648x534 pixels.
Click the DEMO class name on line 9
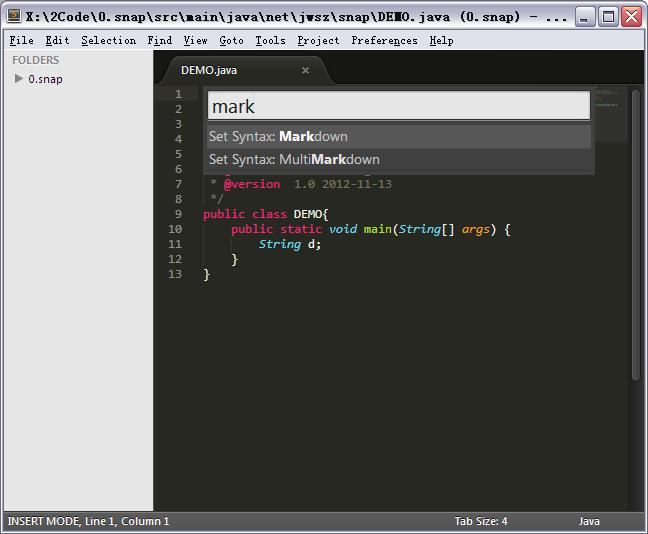pyautogui.click(x=307, y=214)
